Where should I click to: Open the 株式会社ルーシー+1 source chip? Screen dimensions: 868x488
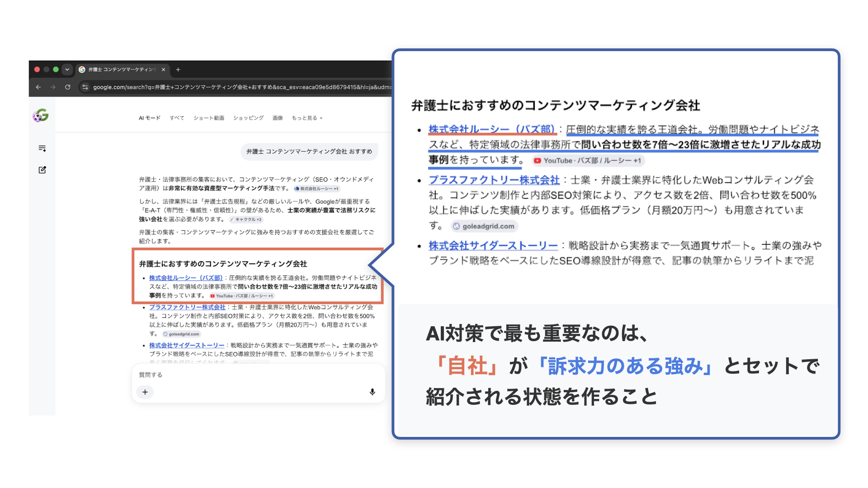[316, 189]
